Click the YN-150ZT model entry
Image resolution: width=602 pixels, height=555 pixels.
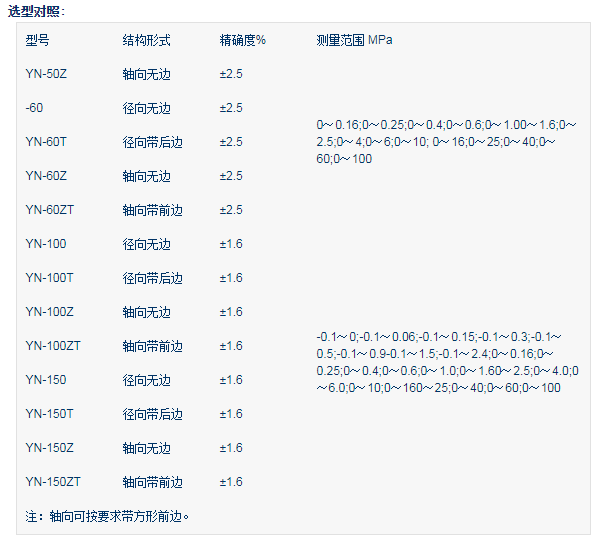(x=53, y=482)
